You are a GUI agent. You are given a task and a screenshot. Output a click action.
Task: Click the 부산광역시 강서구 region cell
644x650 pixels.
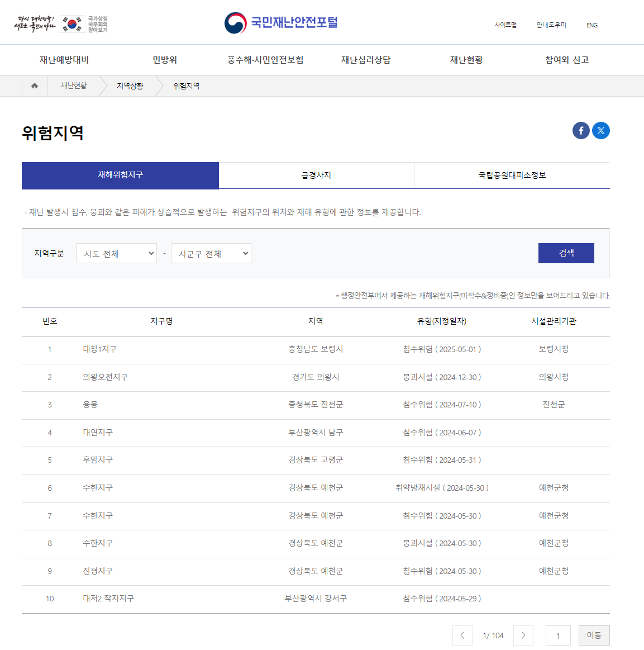[x=316, y=599]
